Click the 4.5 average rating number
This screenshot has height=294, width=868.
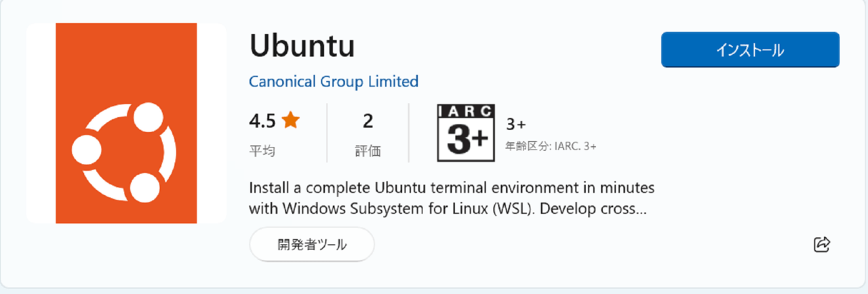[x=262, y=121]
